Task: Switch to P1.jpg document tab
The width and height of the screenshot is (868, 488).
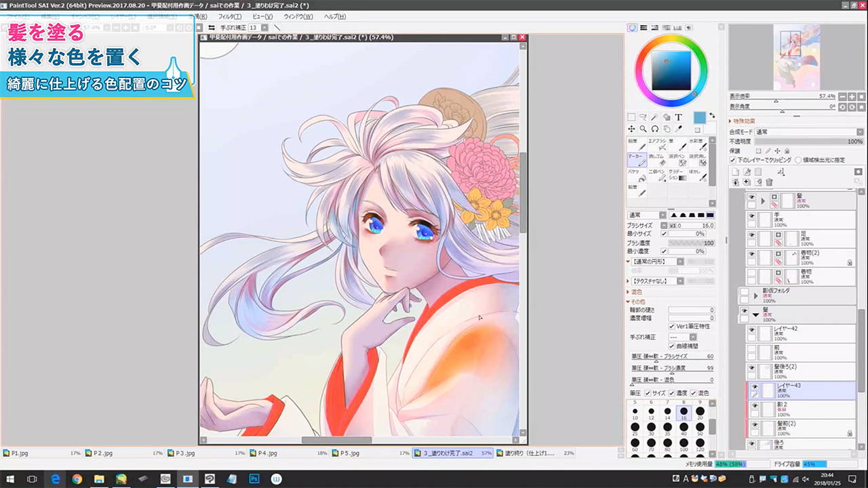Action: pyautogui.click(x=41, y=453)
